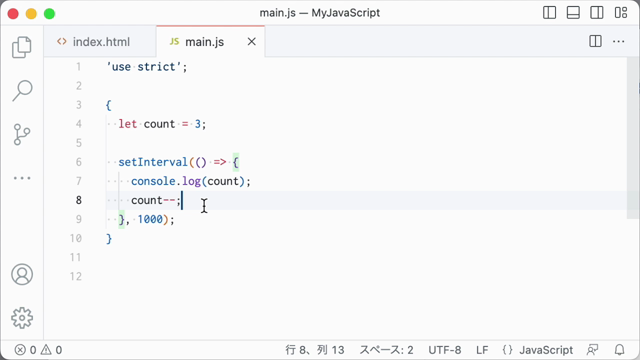Change end of line sequence LF
This screenshot has height=360, width=640.
482,350
